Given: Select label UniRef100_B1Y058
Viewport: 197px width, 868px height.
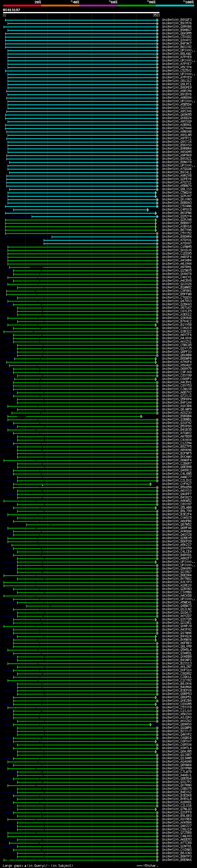Looking at the screenshot, I should [x=177, y=325].
